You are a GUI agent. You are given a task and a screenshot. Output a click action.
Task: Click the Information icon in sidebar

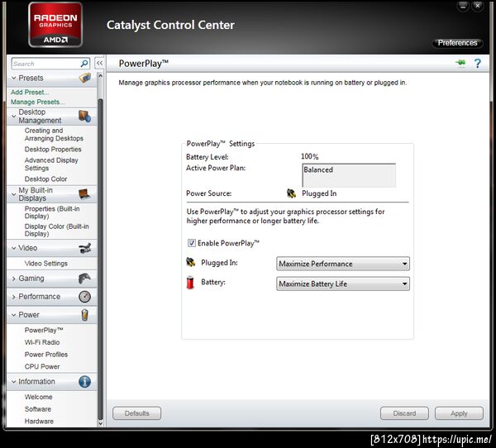[x=84, y=382]
